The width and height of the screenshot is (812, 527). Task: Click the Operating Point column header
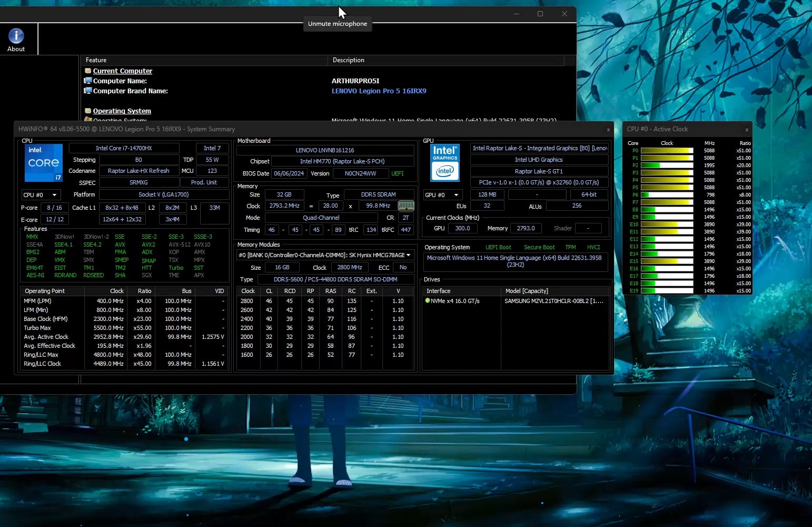[53, 291]
